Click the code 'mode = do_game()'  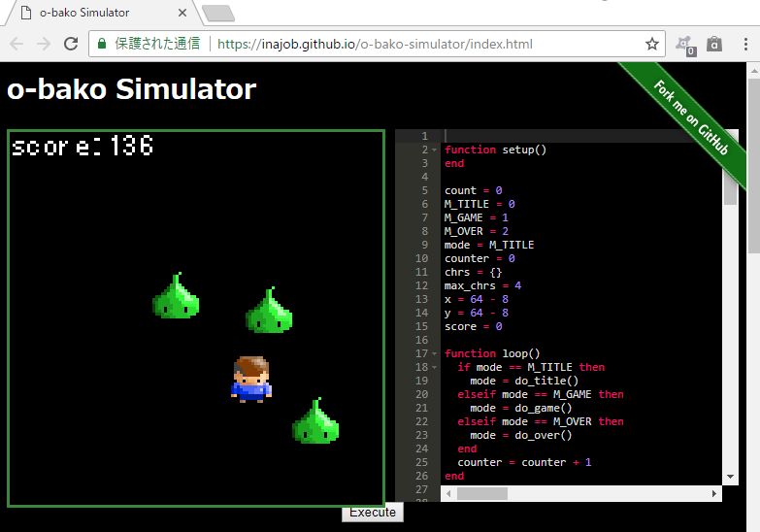tap(521, 408)
